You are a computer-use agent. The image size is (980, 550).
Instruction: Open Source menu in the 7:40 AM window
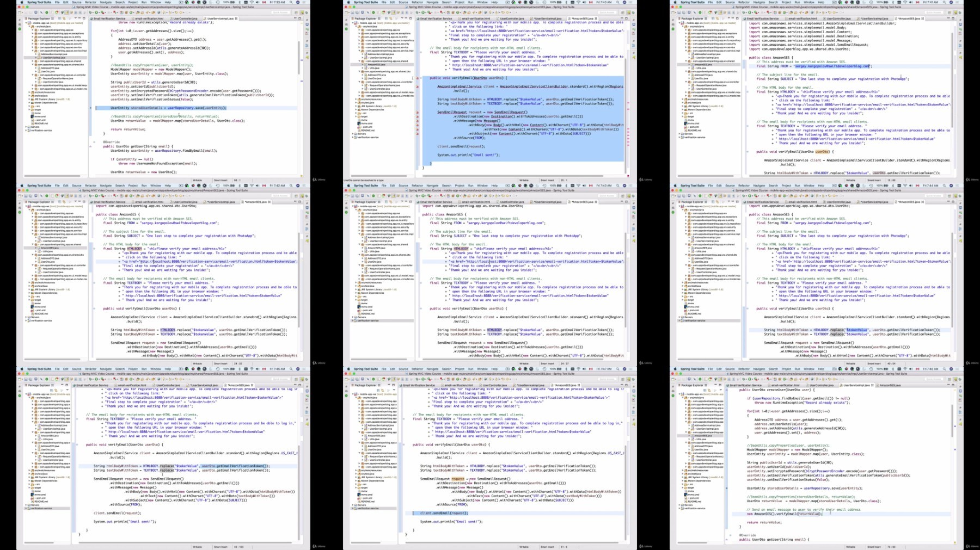[403, 2]
